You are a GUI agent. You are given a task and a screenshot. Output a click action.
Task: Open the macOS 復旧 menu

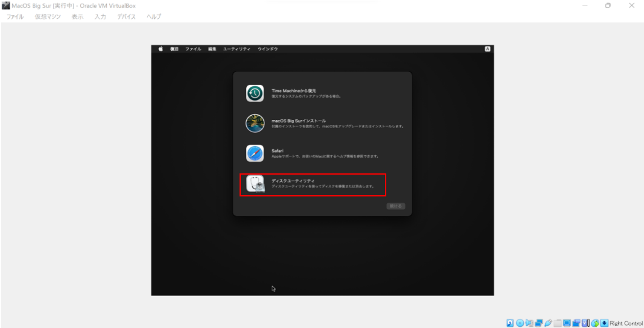tap(175, 49)
